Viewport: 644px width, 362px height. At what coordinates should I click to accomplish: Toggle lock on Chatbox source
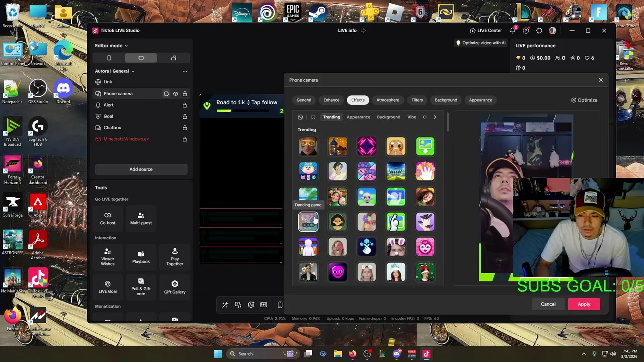(x=185, y=128)
